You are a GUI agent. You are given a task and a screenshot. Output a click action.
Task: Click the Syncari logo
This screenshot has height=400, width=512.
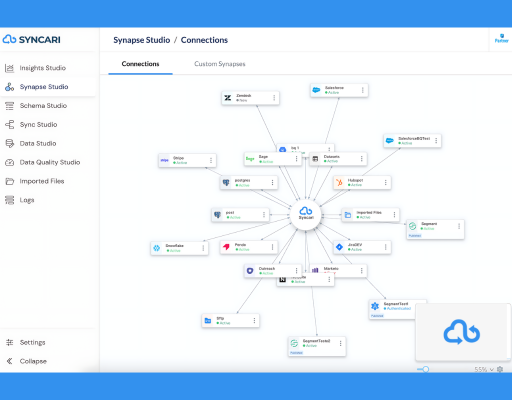(32, 39)
